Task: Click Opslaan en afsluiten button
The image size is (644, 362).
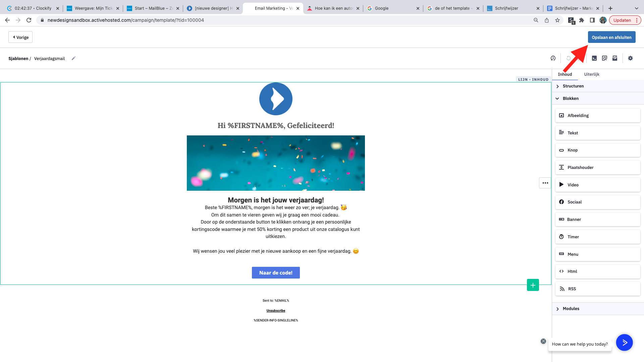Action: tap(611, 37)
